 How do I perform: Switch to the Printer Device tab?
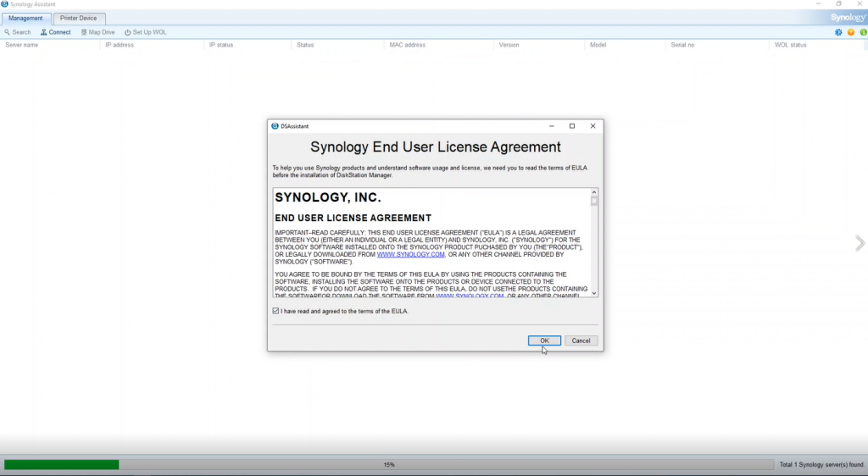[x=78, y=19]
